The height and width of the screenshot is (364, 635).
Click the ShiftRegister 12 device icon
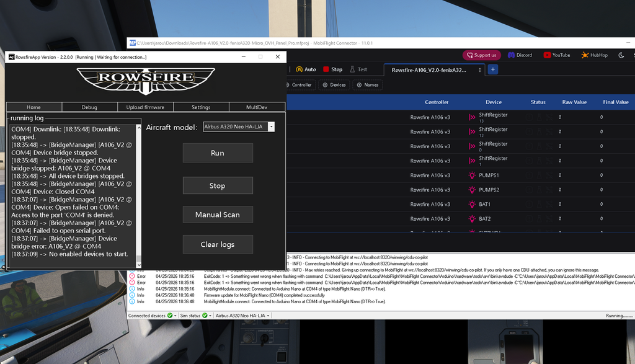click(x=472, y=132)
